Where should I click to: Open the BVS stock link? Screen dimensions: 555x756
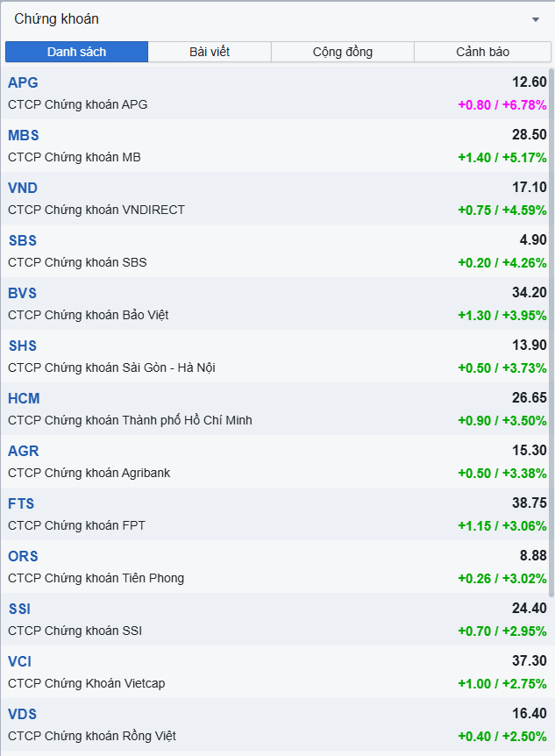coord(23,293)
